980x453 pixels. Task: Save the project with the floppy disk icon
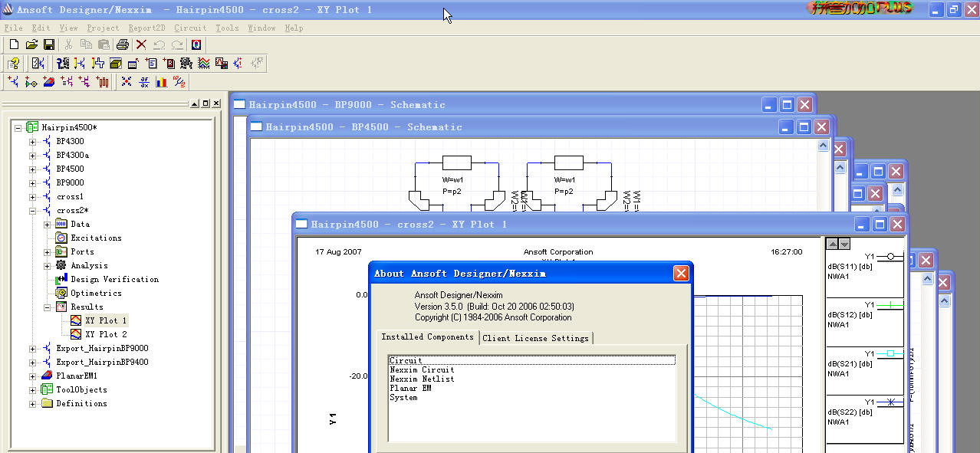[x=48, y=45]
